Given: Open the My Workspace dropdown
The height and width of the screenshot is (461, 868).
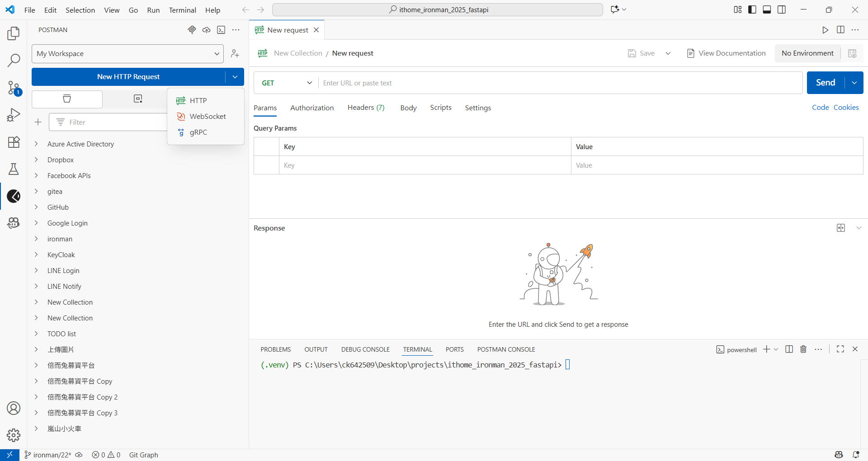Looking at the screenshot, I should pos(127,54).
